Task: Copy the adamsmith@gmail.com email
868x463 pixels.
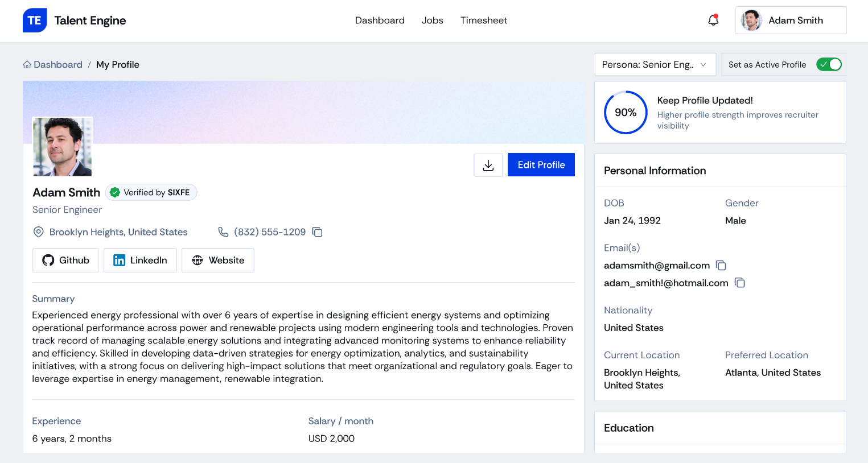Action: [x=721, y=266]
